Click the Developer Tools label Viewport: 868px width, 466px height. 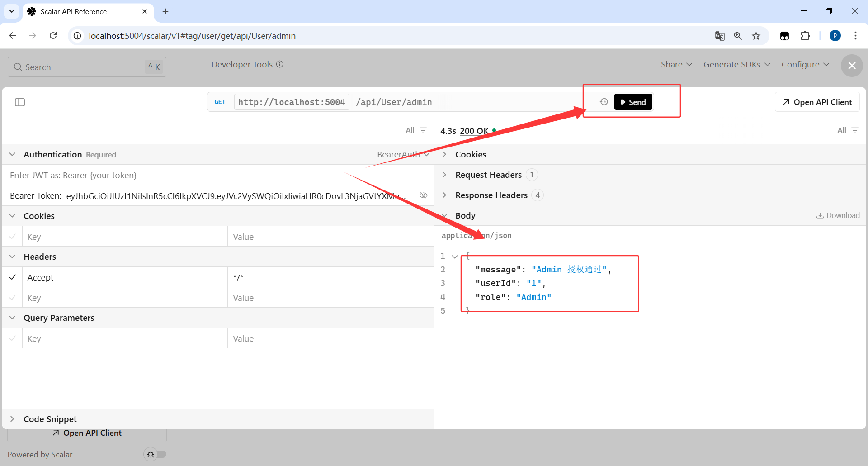point(242,64)
